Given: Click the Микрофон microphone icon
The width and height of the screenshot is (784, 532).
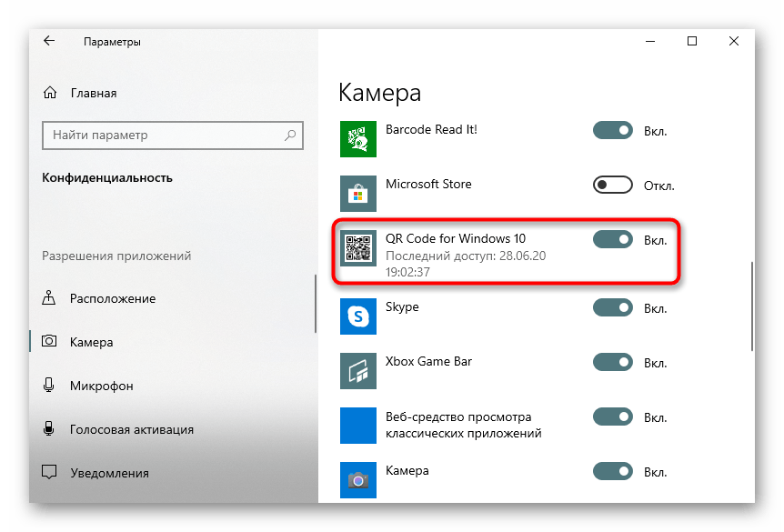Looking at the screenshot, I should click(x=48, y=385).
